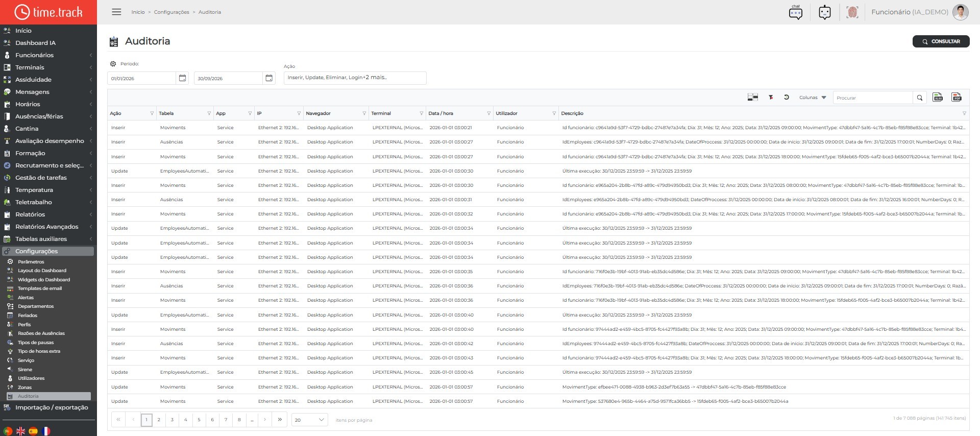Clear filters with the red funnel icon
This screenshot has height=436, width=980.
[x=771, y=98]
